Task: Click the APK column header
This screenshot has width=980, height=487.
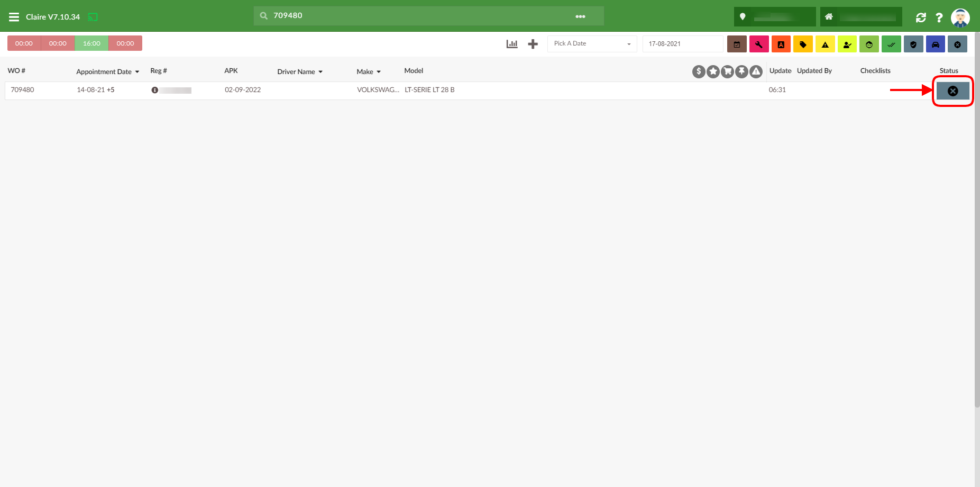Action: coord(231,70)
